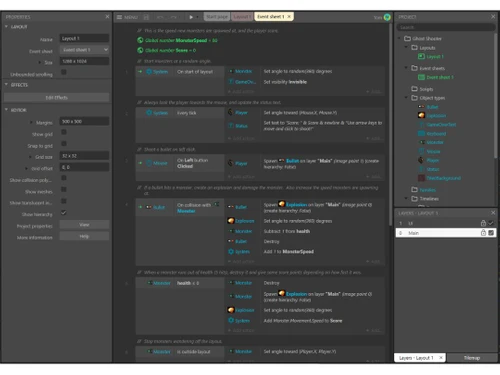Click System gear icon for Add to Score action
This screenshot has height=375, width=500.
click(x=231, y=320)
